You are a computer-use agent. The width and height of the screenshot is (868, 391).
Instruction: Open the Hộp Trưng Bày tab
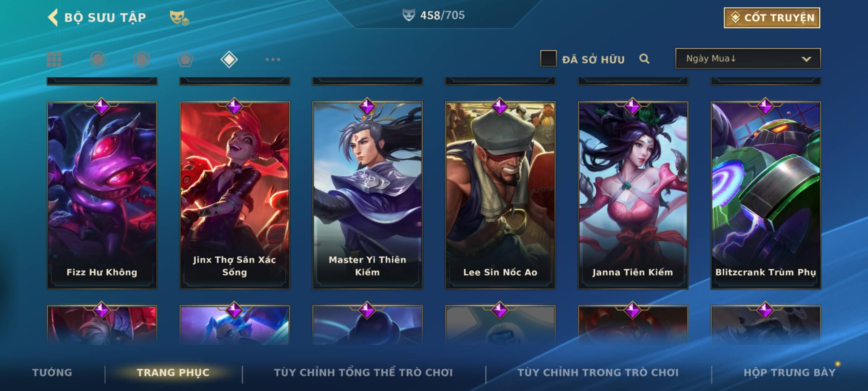tap(790, 372)
